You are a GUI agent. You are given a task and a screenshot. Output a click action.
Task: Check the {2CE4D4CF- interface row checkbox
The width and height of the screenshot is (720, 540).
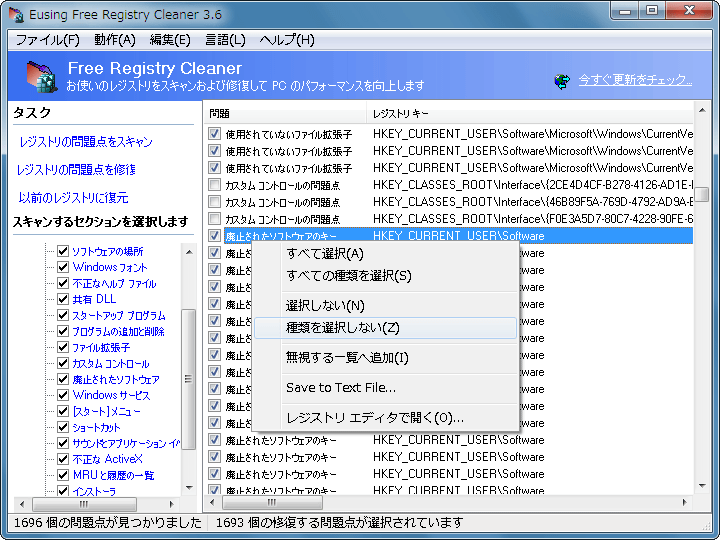tap(214, 185)
